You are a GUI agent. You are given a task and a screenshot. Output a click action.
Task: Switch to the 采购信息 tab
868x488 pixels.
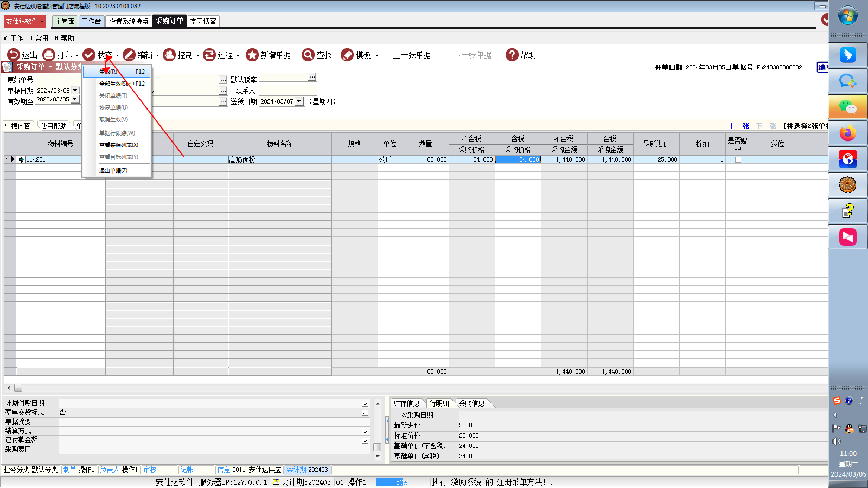click(472, 403)
